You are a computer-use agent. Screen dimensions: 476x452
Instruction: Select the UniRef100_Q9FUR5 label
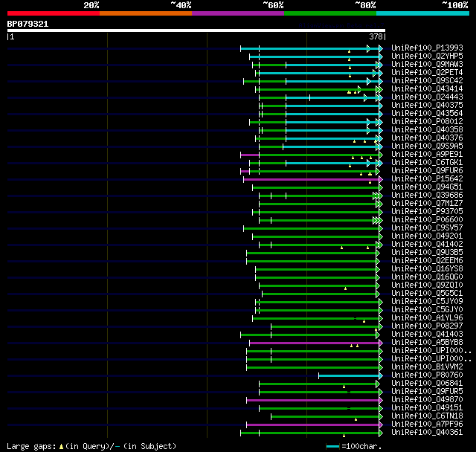coord(427,392)
